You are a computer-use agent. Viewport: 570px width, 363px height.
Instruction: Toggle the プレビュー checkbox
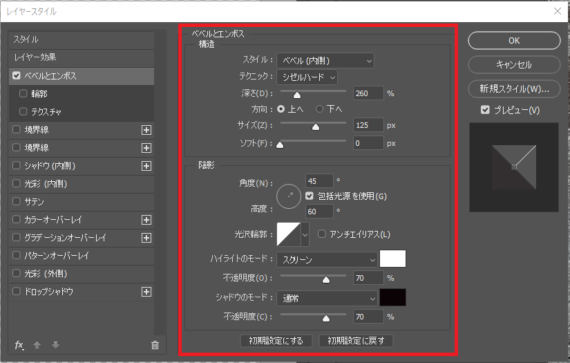tap(485, 110)
